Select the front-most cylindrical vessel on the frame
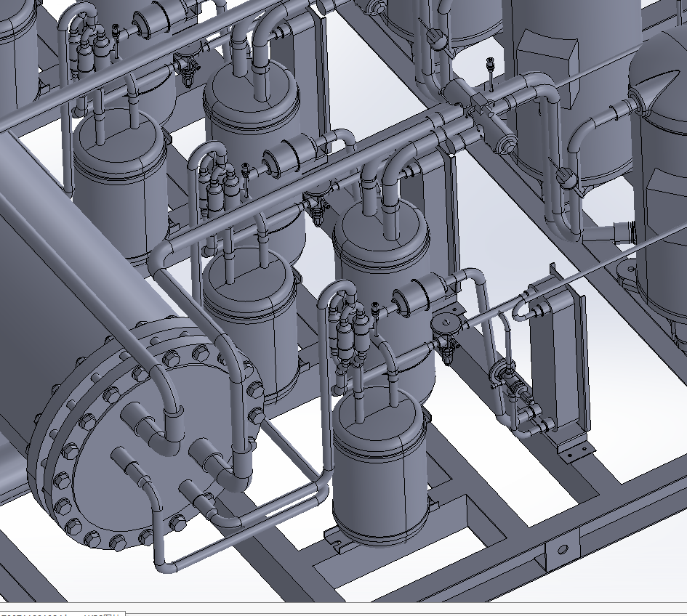The image size is (687, 616). (379, 466)
